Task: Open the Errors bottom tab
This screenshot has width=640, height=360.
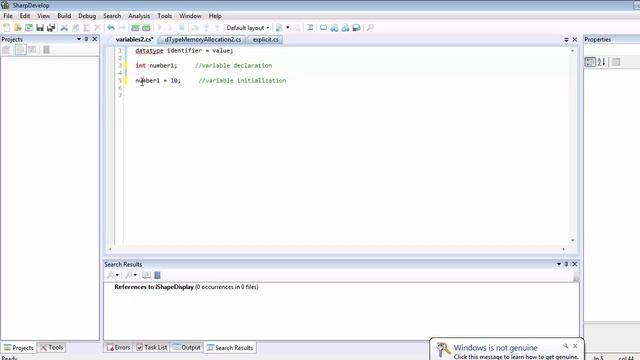Action: 118,347
